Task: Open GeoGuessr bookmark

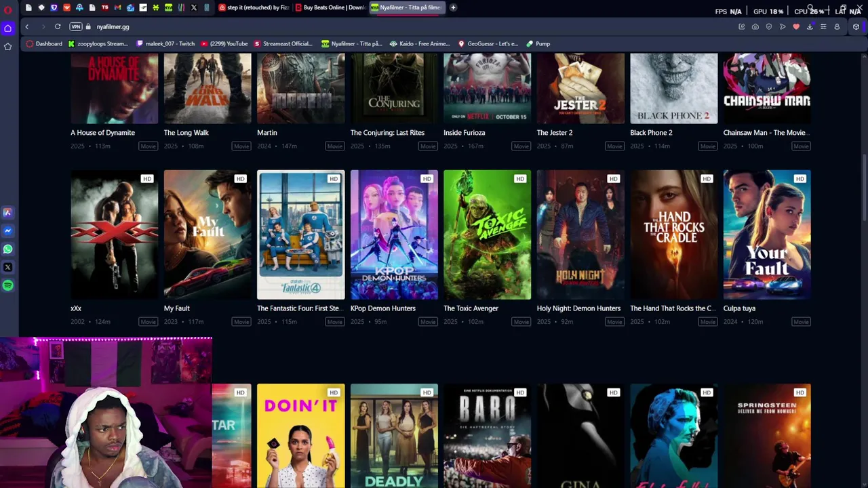Action: [488, 43]
